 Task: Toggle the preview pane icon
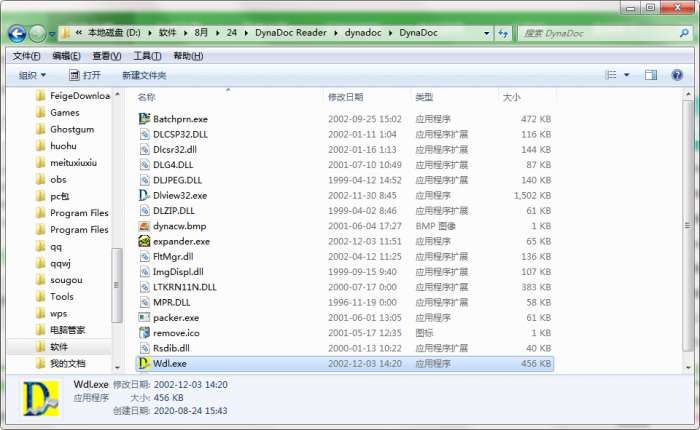[x=651, y=75]
